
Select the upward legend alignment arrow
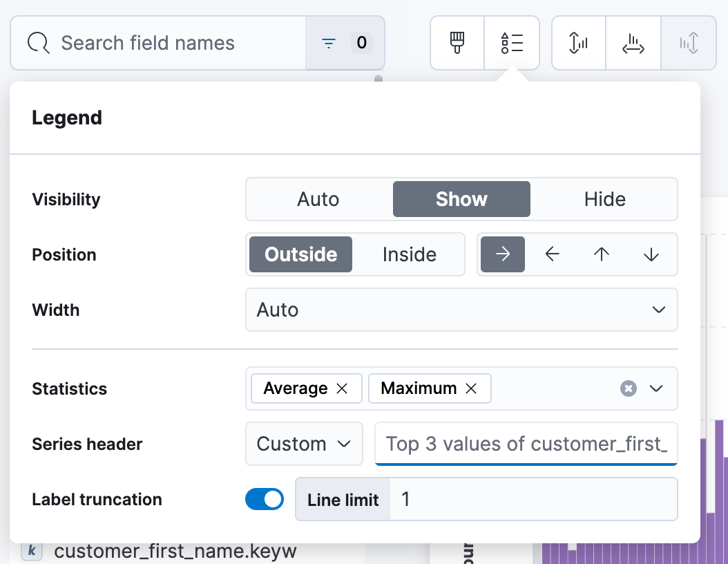tap(602, 254)
